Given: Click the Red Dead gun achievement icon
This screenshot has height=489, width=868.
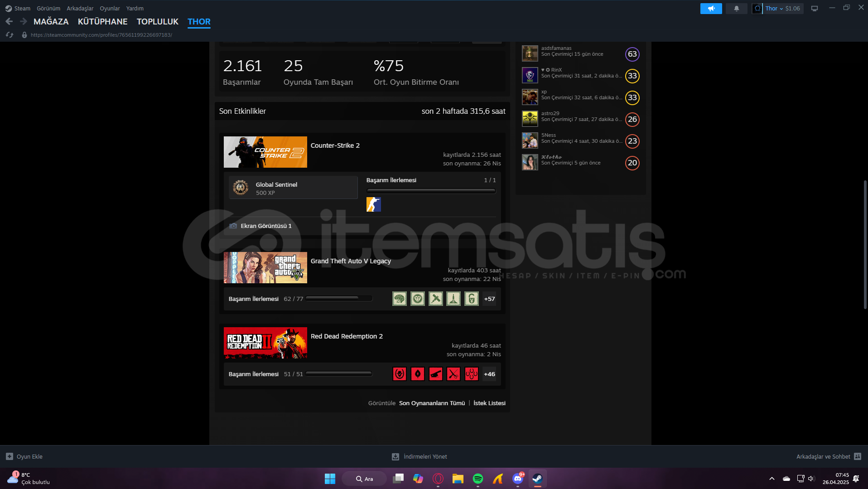Looking at the screenshot, I should point(436,374).
